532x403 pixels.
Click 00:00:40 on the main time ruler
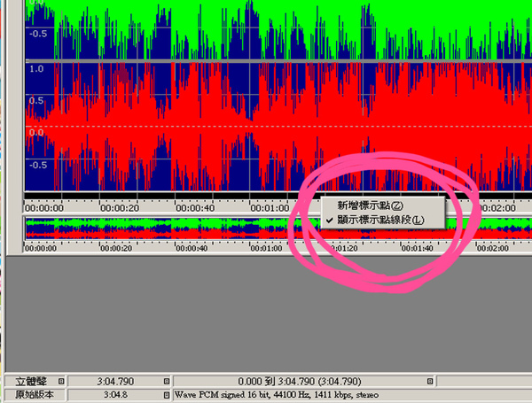(195, 208)
